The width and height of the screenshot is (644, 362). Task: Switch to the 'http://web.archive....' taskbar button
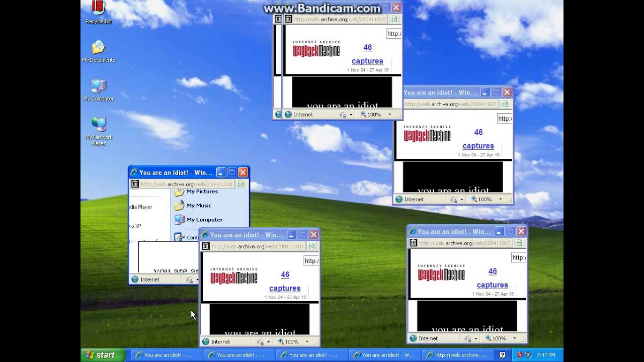(457, 355)
